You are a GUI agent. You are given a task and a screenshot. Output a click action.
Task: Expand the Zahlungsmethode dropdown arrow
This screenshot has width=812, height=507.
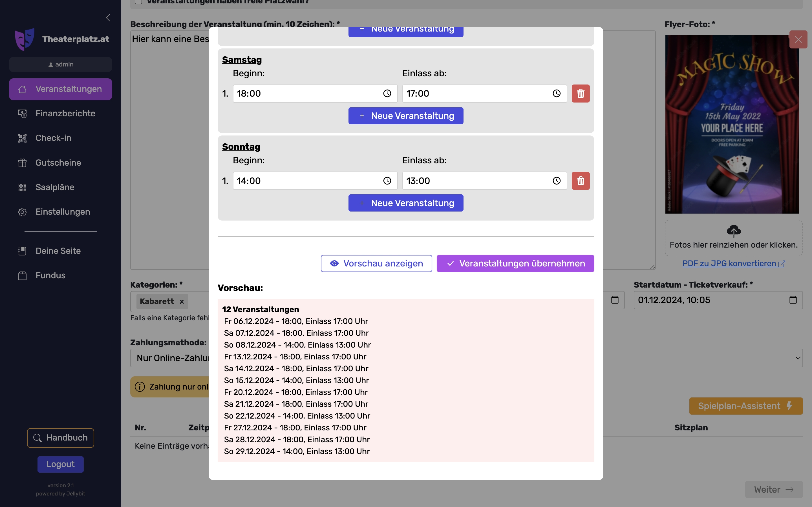pos(798,358)
